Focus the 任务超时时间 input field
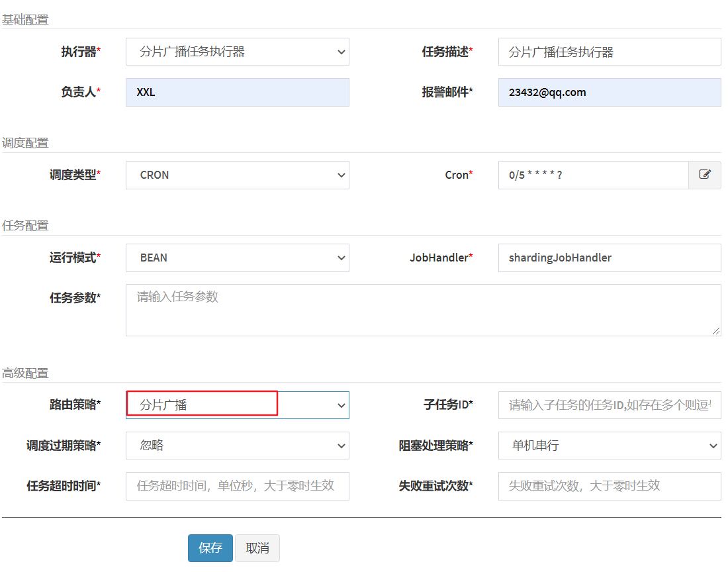Screen dimensions: 728x572 point(237,486)
